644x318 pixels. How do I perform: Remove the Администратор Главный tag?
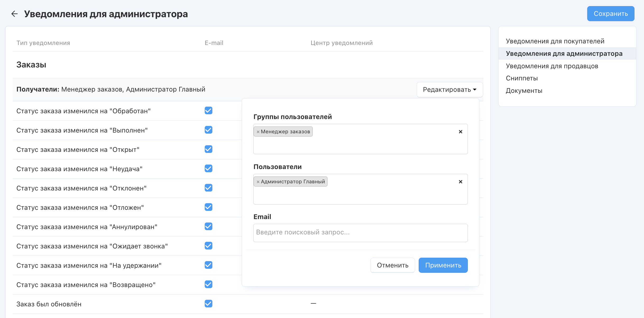click(258, 182)
